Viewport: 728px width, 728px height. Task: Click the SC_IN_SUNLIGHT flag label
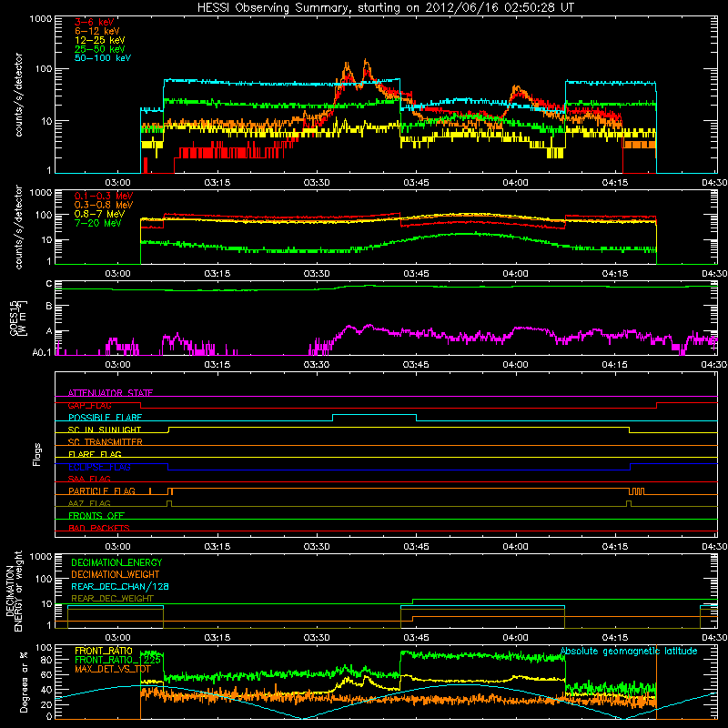click(x=105, y=430)
